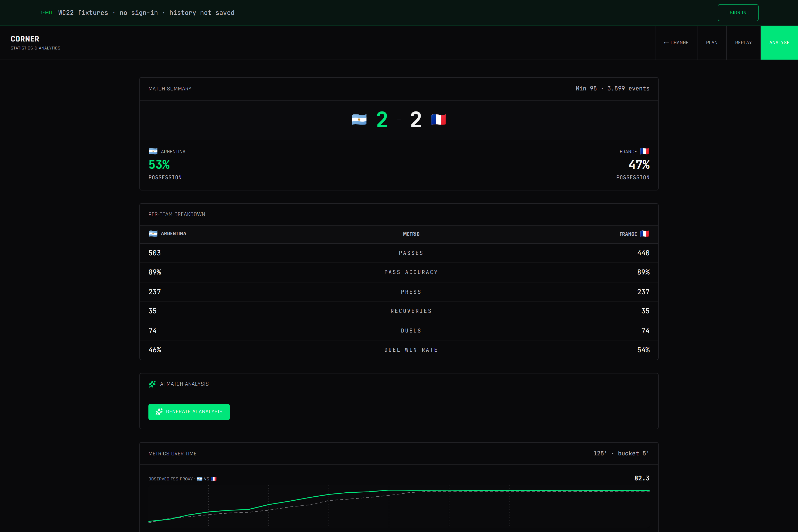Click the Argentina flag beside the score

click(x=359, y=120)
